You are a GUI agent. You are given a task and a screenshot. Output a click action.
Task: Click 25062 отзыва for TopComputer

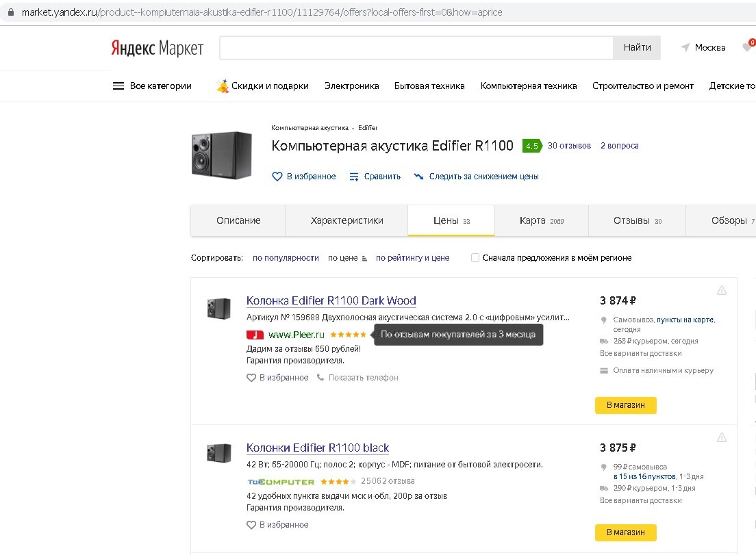[x=388, y=481]
